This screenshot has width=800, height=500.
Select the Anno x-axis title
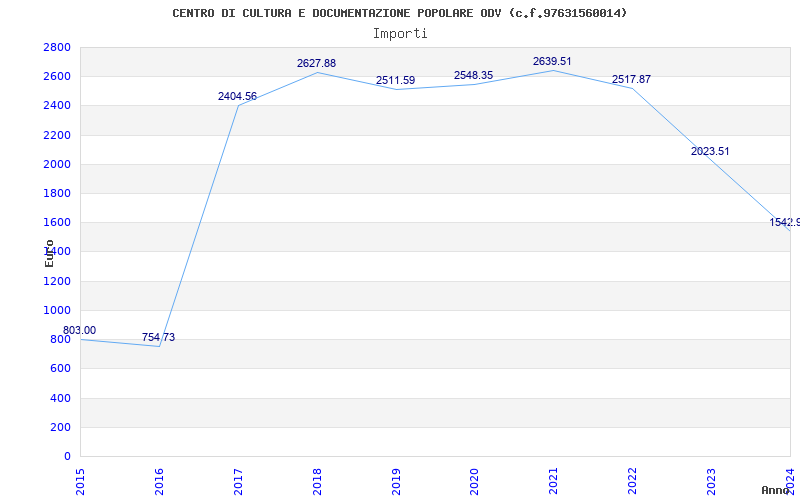(776, 490)
